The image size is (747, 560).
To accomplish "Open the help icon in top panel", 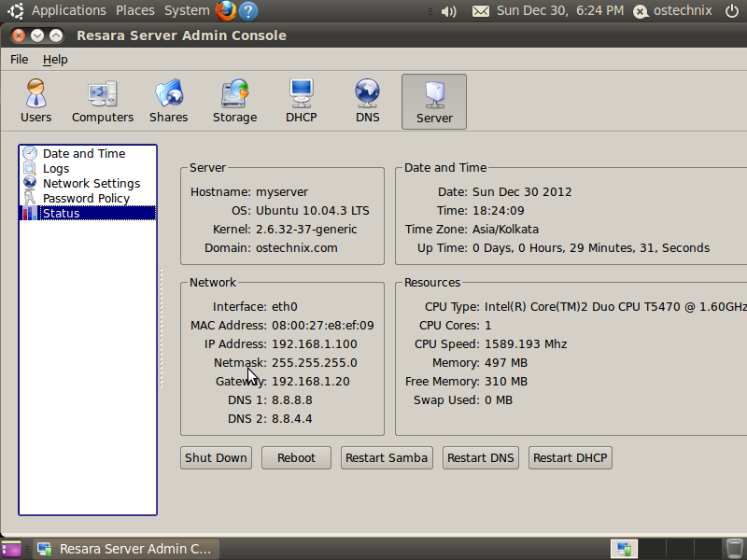I will click(x=247, y=11).
